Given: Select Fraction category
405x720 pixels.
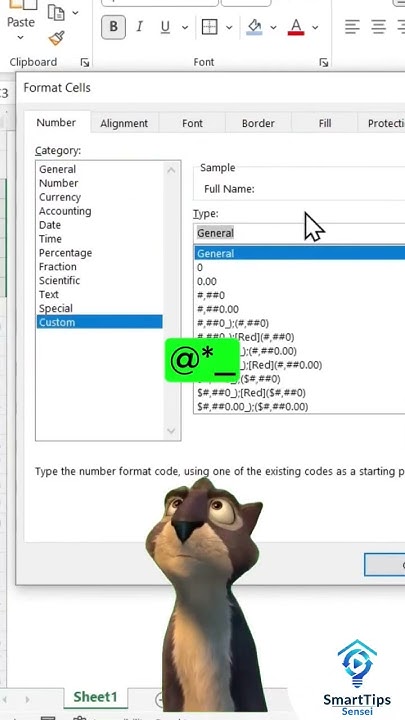Looking at the screenshot, I should [99, 267].
